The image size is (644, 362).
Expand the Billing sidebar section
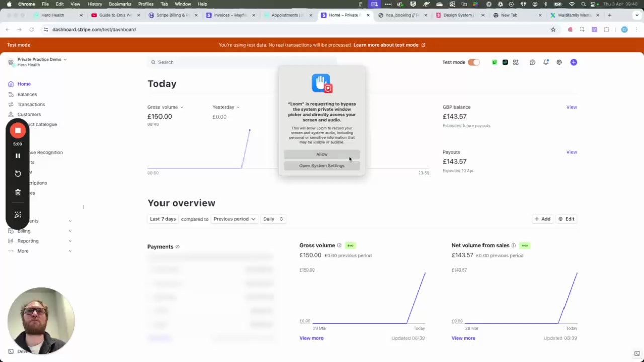pyautogui.click(x=40, y=231)
